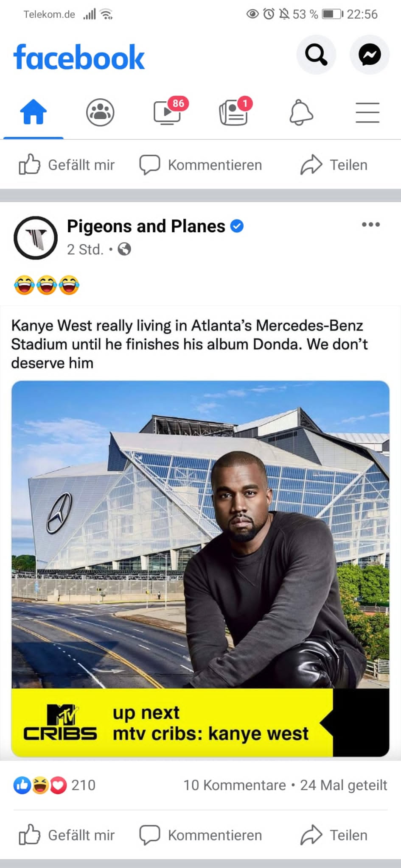Image resolution: width=401 pixels, height=868 pixels.
Task: View the 210 reactions list
Action: pyautogui.click(x=54, y=785)
